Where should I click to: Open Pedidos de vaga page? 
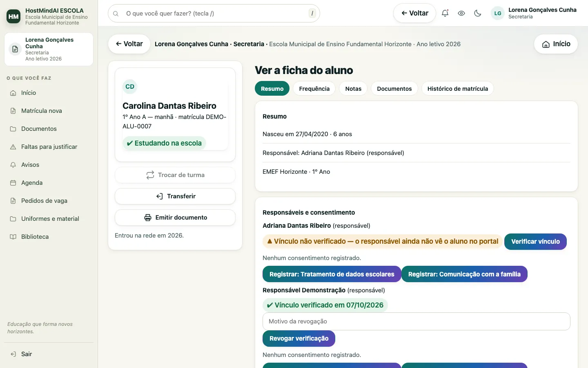pos(49,201)
